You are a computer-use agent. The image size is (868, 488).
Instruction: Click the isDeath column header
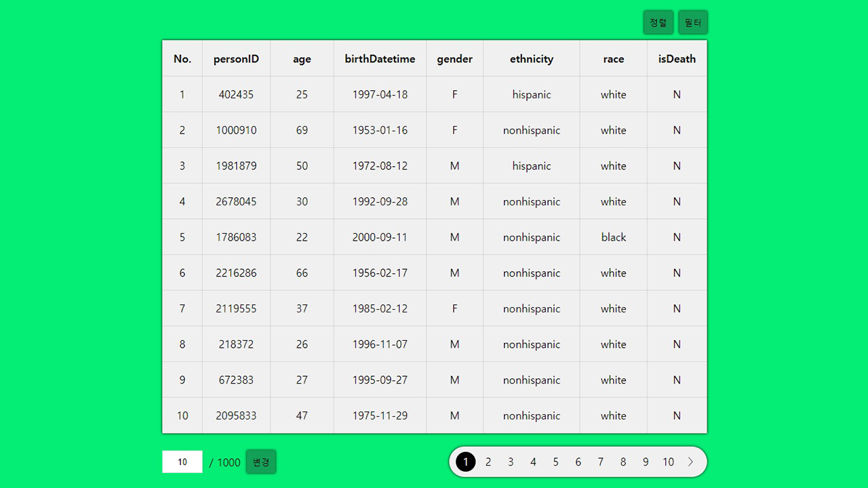click(x=677, y=59)
